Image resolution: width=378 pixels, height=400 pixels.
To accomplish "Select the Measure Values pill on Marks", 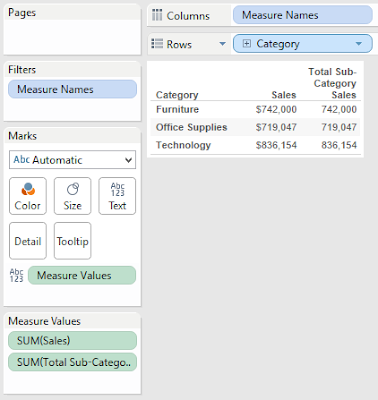I will [82, 275].
